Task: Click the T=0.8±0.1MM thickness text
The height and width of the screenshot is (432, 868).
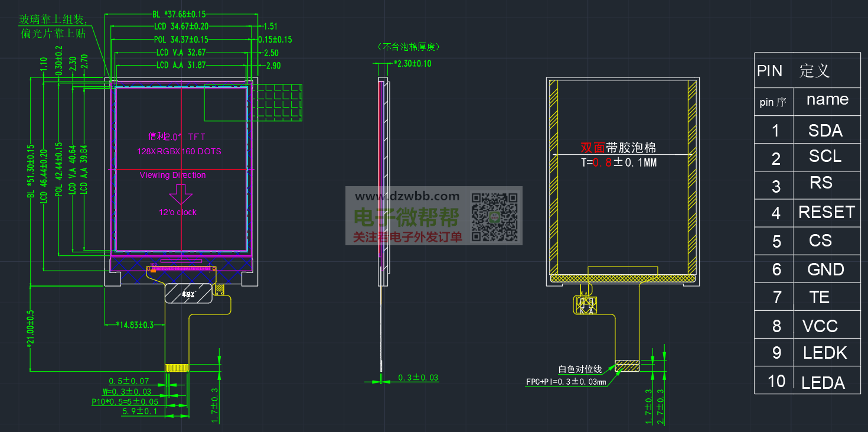Action: click(618, 163)
